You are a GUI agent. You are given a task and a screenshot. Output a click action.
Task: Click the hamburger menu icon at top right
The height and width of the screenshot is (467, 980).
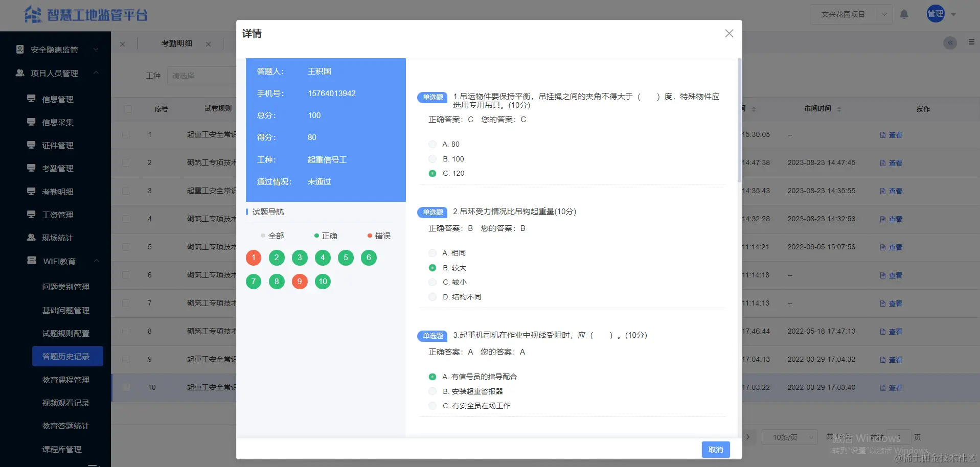tap(971, 42)
